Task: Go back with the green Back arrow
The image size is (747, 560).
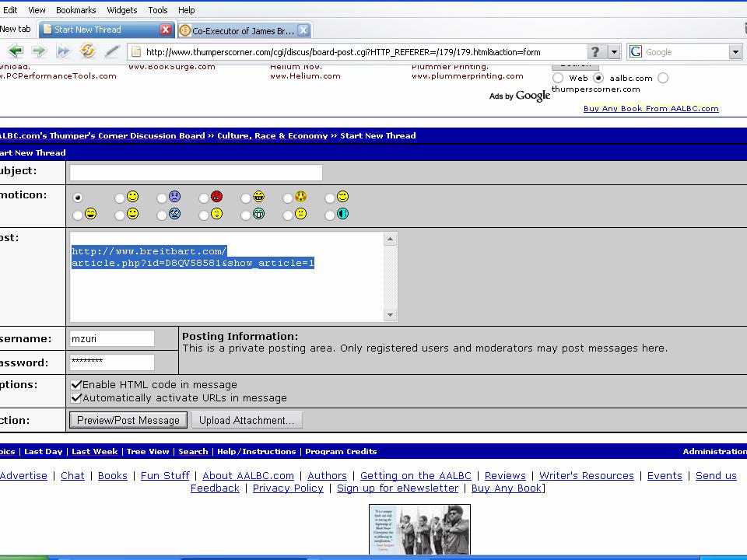Action: (16, 51)
